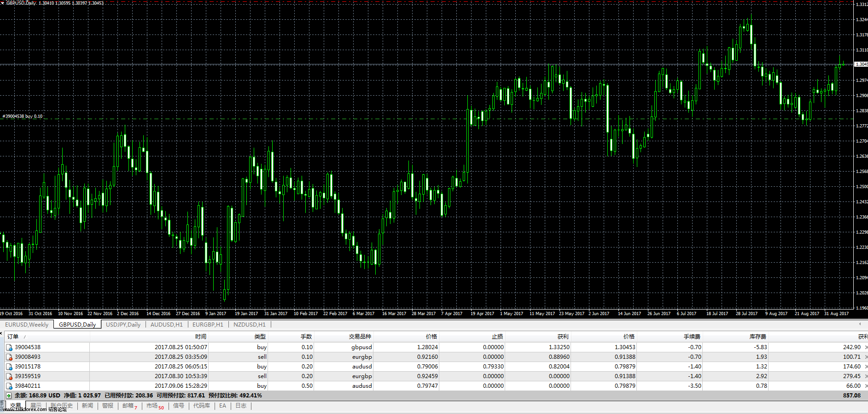The image size is (868, 414).
Task: Close the order with profit 174.60
Action: pos(866,367)
